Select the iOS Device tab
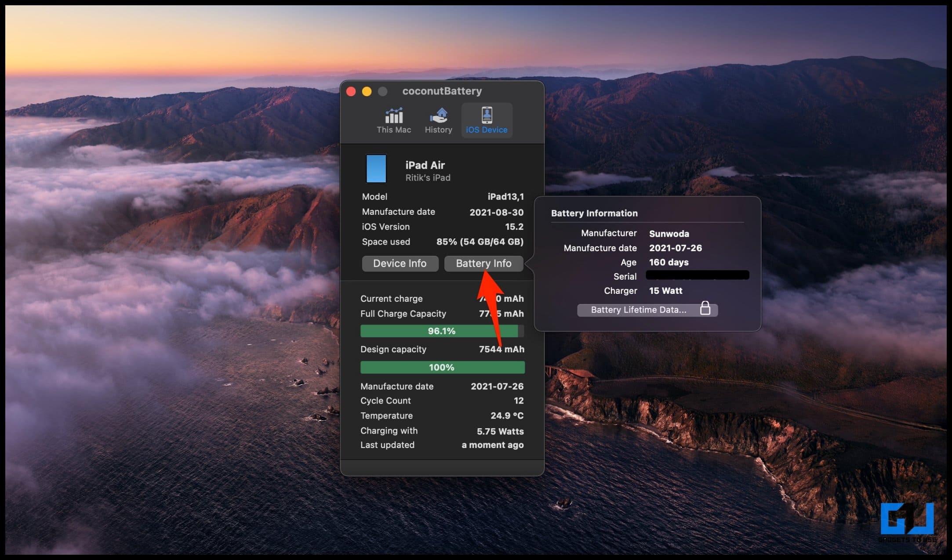Screen dimensions: 952x560 [x=487, y=121]
